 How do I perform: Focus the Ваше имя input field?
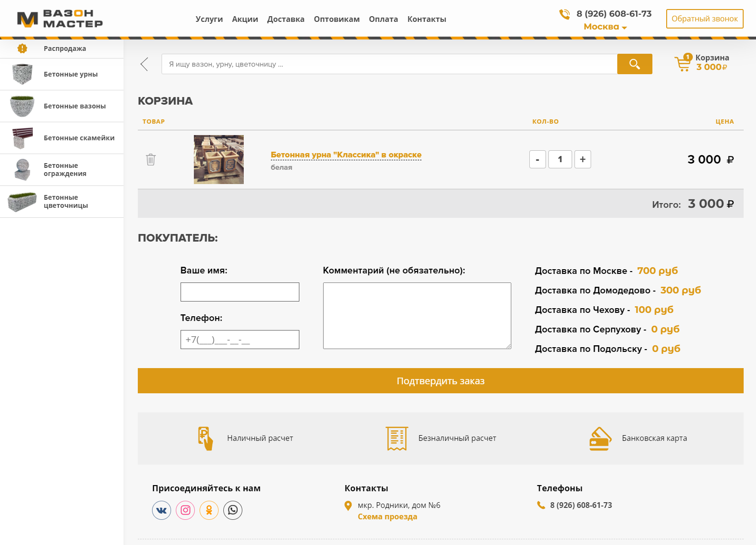(x=240, y=292)
